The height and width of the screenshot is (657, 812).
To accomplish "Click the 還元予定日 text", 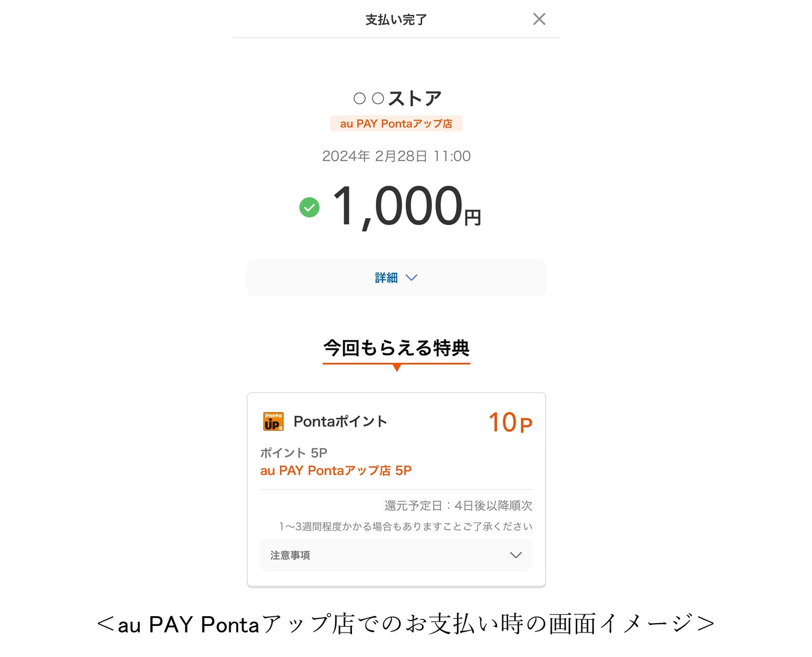I will [x=458, y=506].
